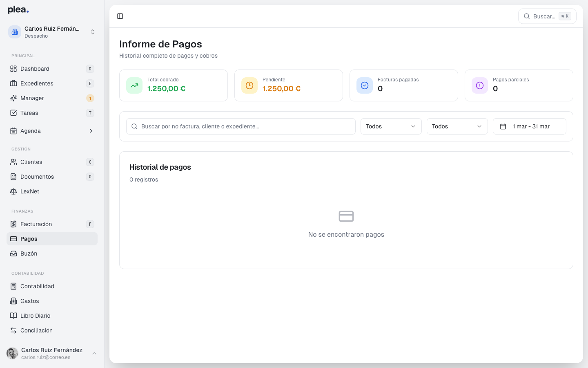Focus the invoice, client search field

click(x=241, y=126)
